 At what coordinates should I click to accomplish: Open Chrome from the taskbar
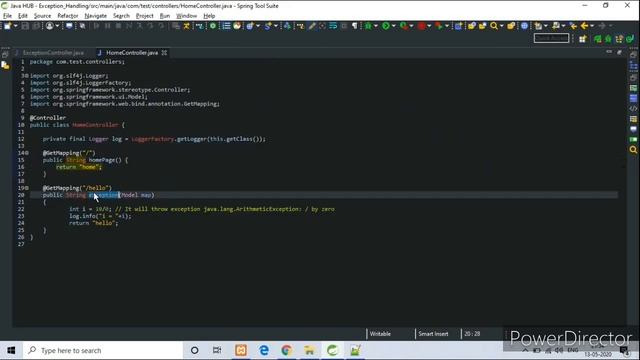(287, 350)
